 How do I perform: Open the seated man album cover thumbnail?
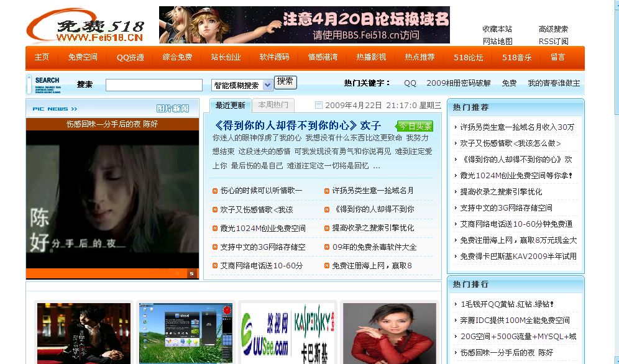click(x=84, y=333)
